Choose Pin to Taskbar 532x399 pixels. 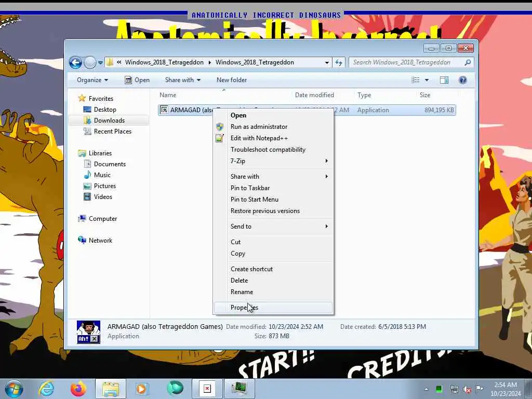[x=273, y=188]
